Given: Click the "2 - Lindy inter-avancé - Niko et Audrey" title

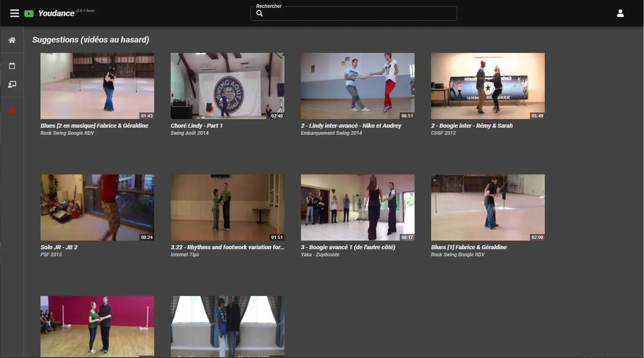Looking at the screenshot, I should tap(351, 126).
